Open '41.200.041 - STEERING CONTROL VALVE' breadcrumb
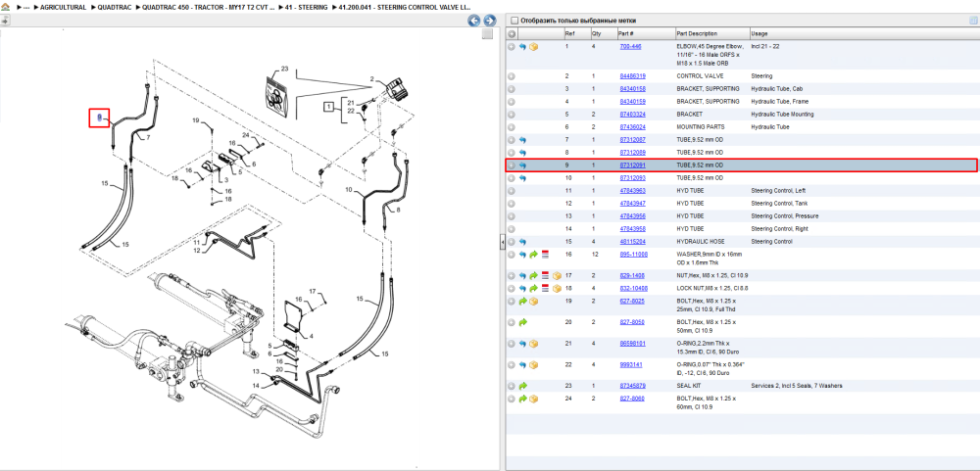The image size is (980, 471). tap(405, 8)
